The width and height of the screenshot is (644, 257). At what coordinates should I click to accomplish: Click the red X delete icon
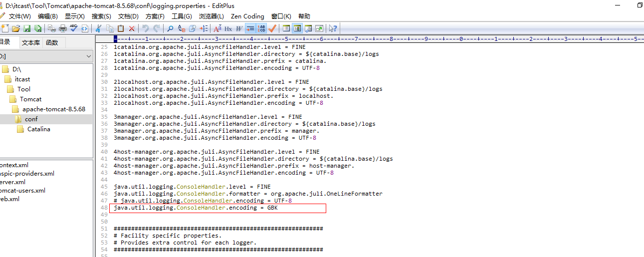132,28
